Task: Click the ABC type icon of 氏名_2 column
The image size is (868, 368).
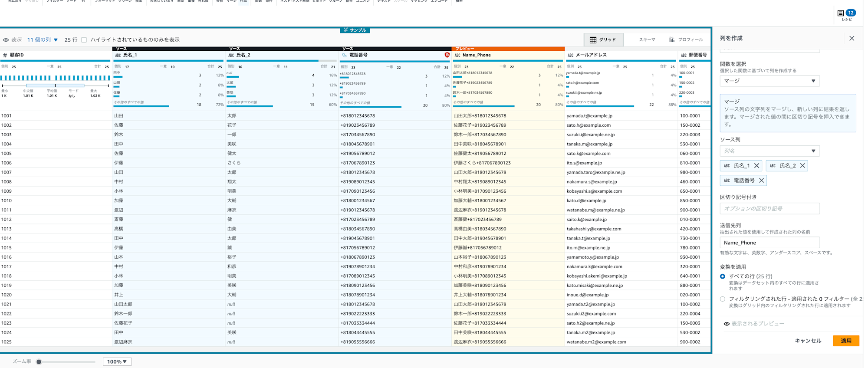Action: [x=231, y=55]
